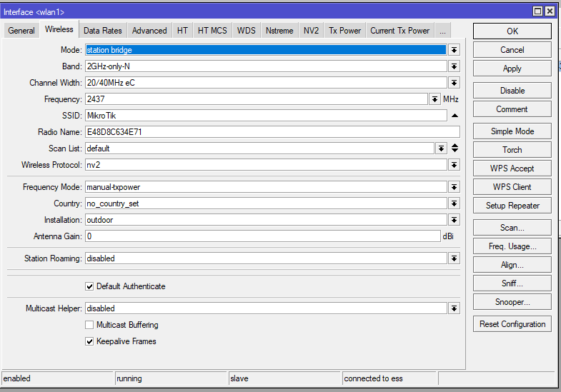The height and width of the screenshot is (392, 561).
Task: Close the Interface wlan1 window
Action: pos(550,11)
